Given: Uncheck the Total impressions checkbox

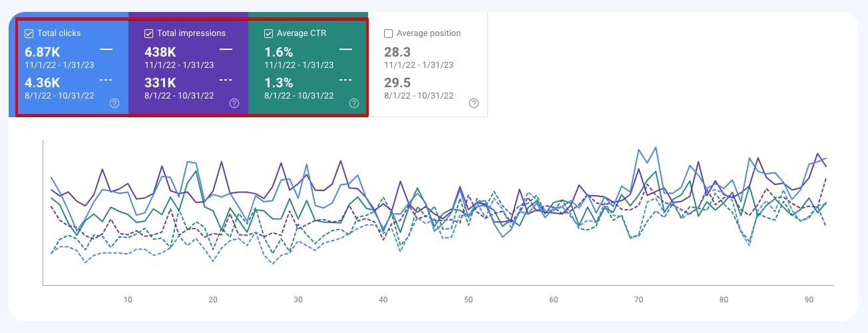Looking at the screenshot, I should [149, 33].
